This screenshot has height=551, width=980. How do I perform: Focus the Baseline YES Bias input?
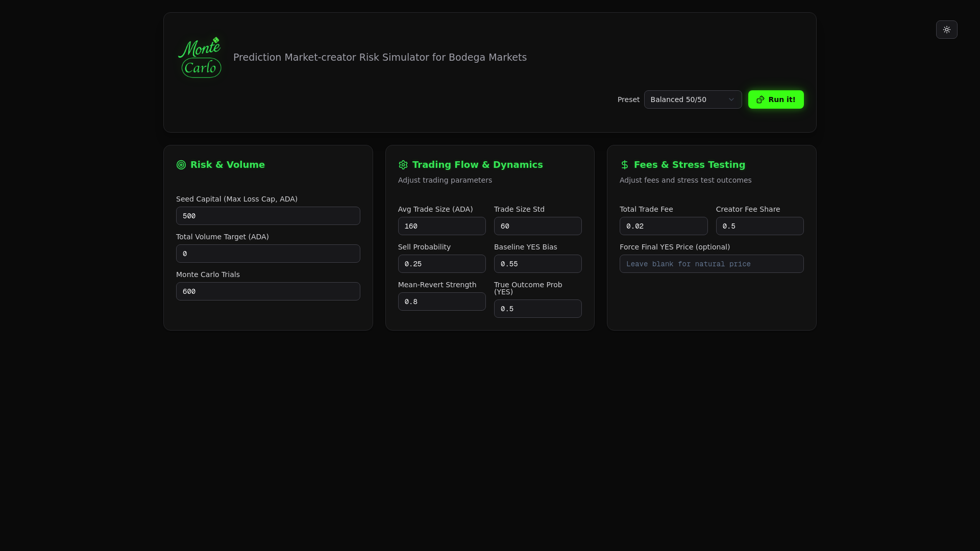coord(537,264)
